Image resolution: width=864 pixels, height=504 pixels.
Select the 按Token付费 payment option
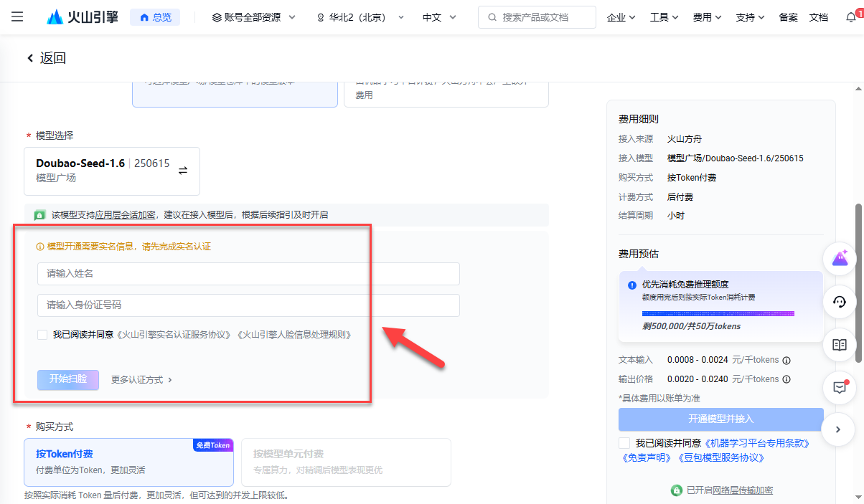[x=128, y=462]
